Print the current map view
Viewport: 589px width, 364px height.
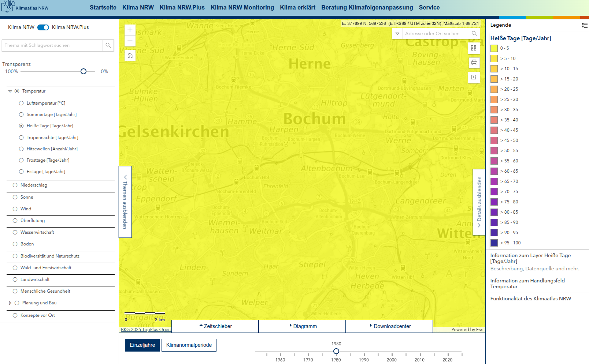point(474,63)
